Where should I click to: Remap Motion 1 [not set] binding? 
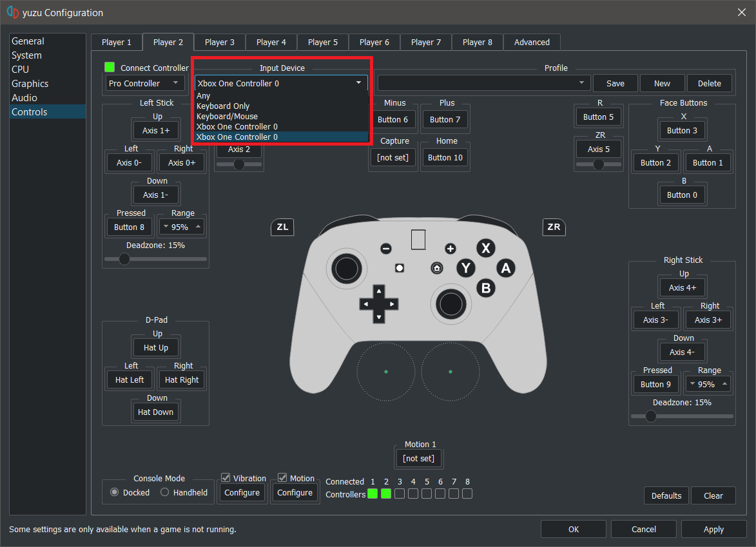[x=418, y=458]
